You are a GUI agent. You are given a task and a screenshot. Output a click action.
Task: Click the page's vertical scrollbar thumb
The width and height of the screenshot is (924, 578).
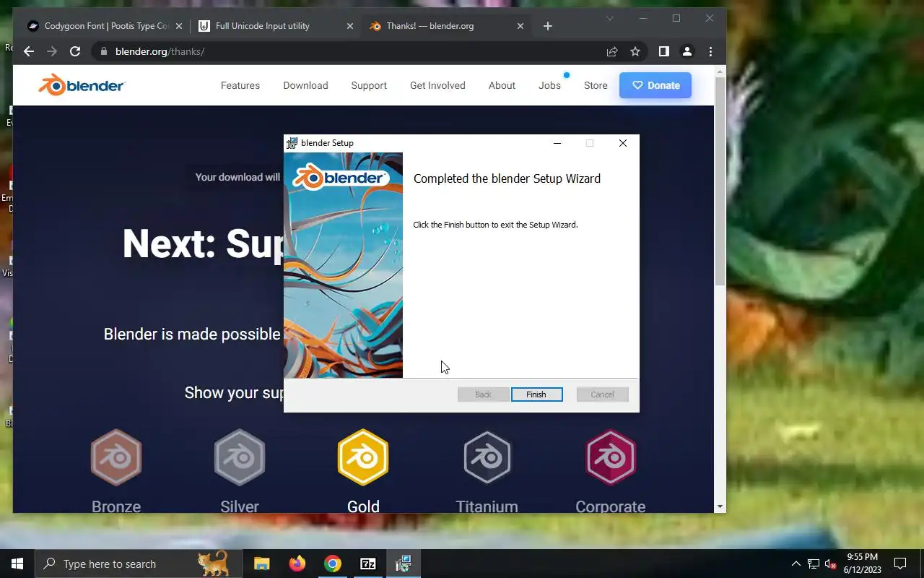pyautogui.click(x=720, y=181)
